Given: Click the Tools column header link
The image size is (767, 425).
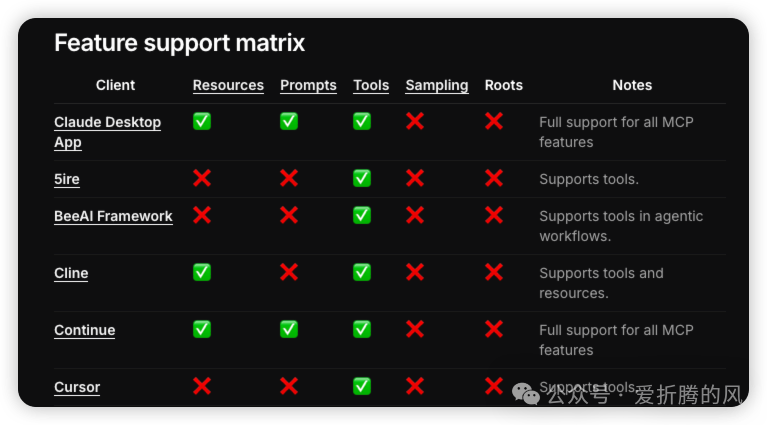Looking at the screenshot, I should click(x=371, y=85).
